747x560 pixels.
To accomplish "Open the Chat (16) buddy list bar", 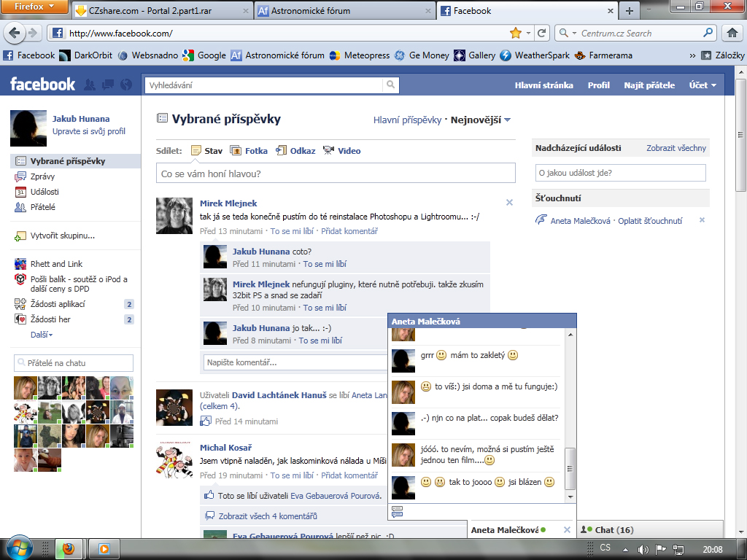I will (x=650, y=530).
